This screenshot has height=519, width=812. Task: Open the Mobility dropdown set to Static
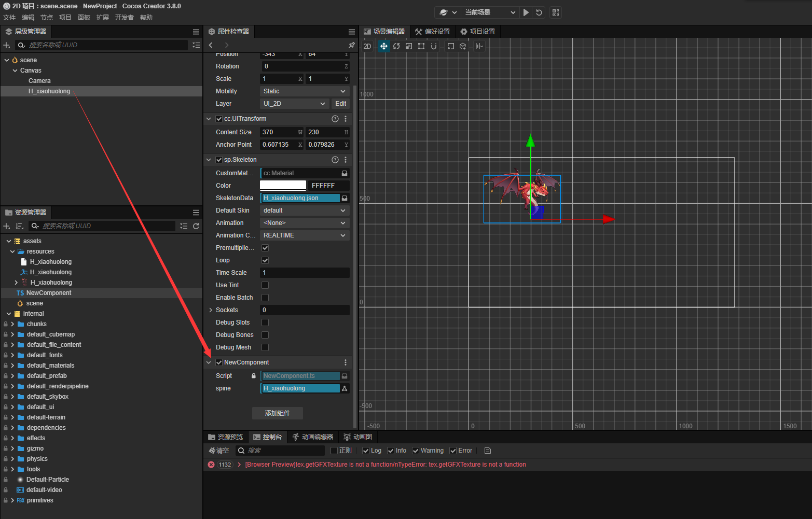pyautogui.click(x=305, y=91)
